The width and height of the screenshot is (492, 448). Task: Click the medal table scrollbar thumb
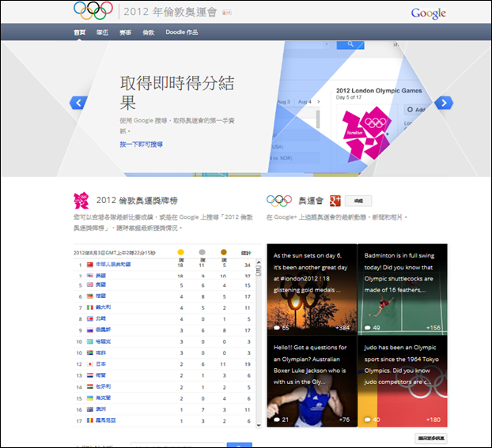(x=259, y=270)
